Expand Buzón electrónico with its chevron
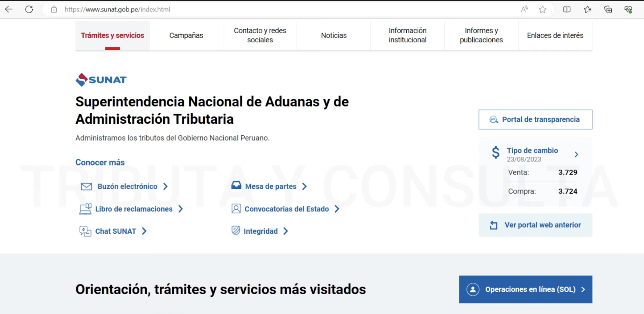This screenshot has width=644, height=314. coord(166,186)
